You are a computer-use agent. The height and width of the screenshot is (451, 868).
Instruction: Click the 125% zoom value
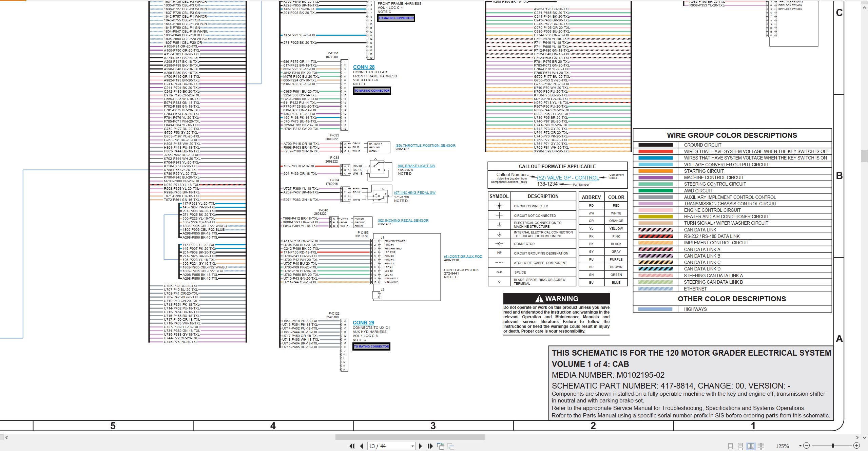(x=782, y=446)
